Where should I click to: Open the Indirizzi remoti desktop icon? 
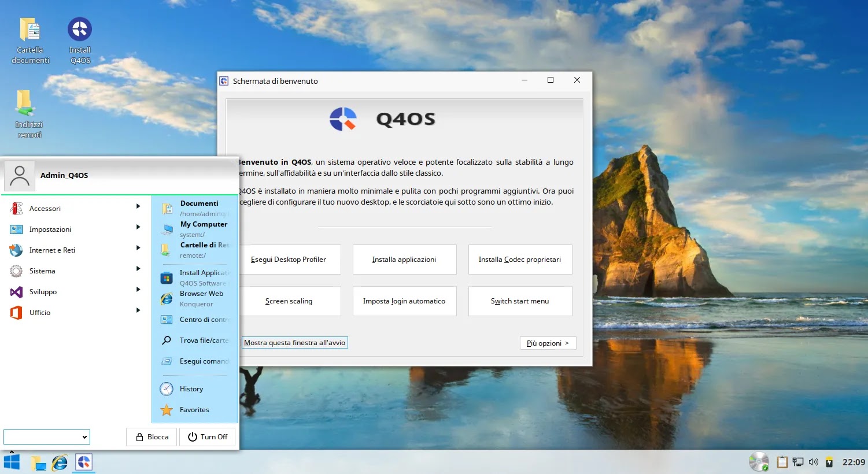tap(29, 114)
